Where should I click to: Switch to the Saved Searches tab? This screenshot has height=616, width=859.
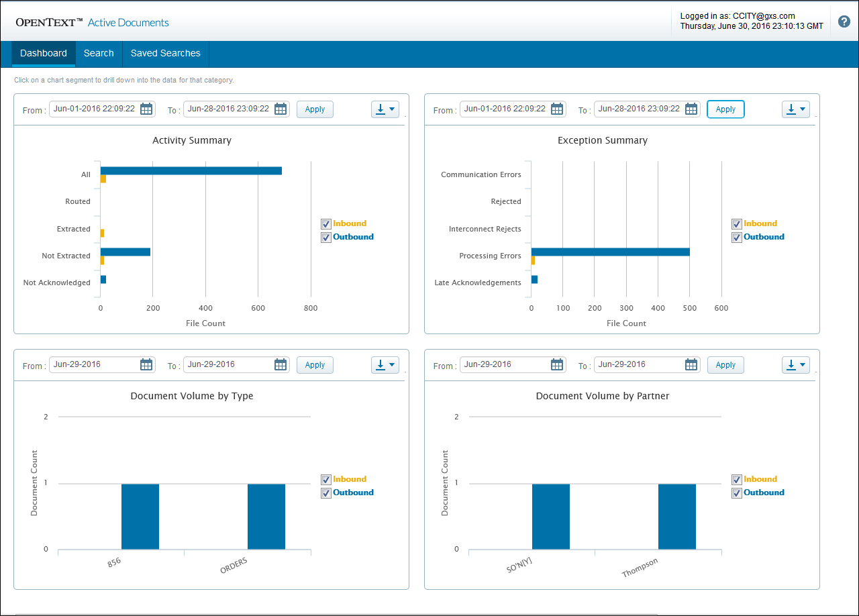(x=165, y=54)
